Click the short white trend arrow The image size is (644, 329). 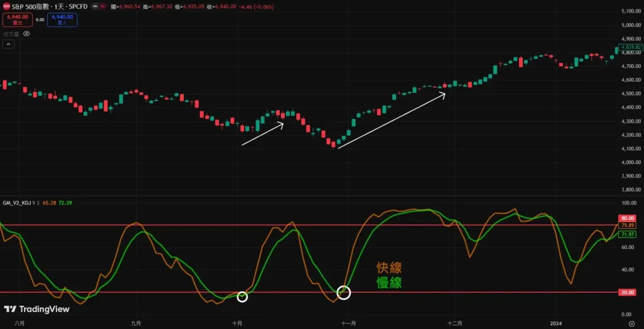(263, 134)
